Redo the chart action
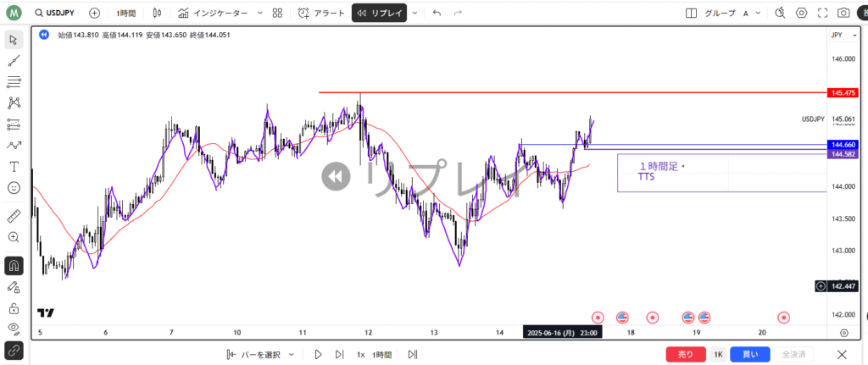 [458, 13]
